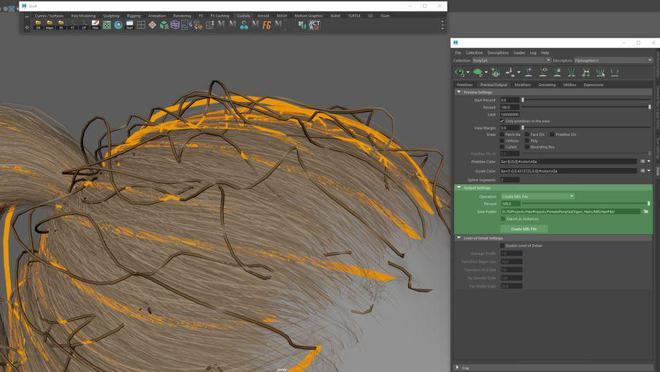660x372 pixels.
Task: Click the purple cube shelf icon
Action: click(x=175, y=25)
